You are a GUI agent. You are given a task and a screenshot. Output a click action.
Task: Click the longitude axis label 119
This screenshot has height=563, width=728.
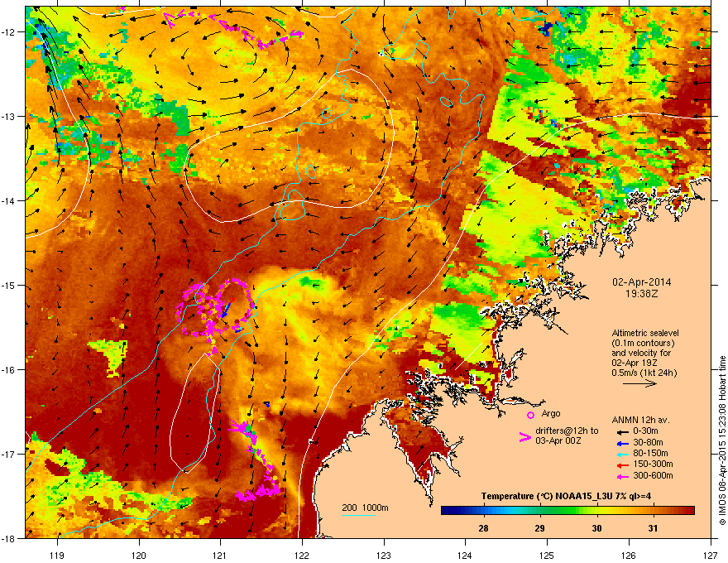58,555
